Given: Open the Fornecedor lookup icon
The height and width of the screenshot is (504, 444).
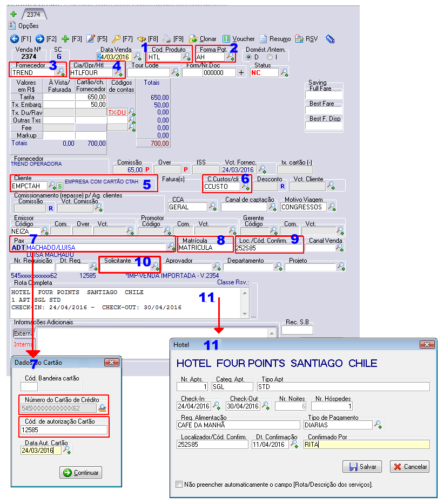Looking at the screenshot, I should pos(61,72).
